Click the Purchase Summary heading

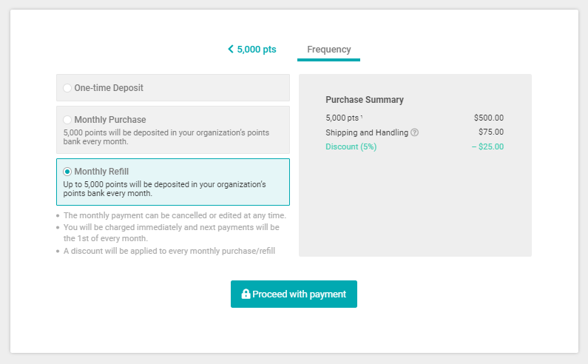click(365, 100)
